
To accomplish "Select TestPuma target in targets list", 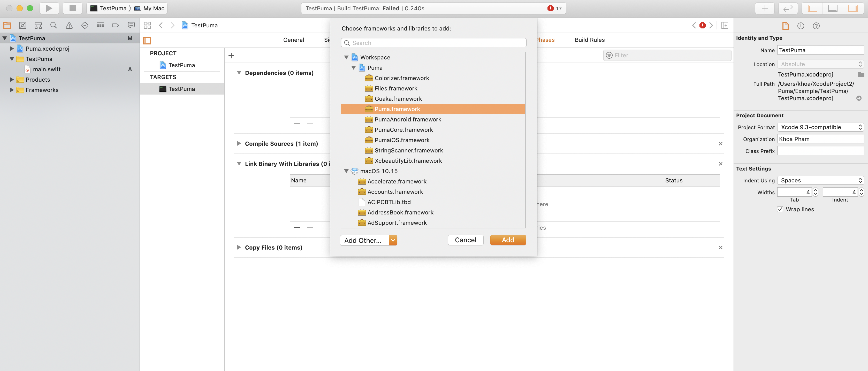I will tap(182, 89).
